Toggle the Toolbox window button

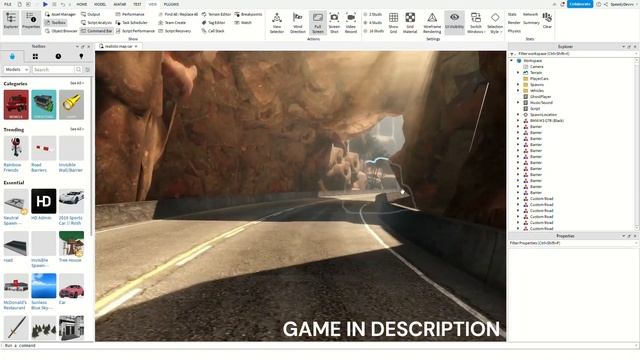click(56, 22)
